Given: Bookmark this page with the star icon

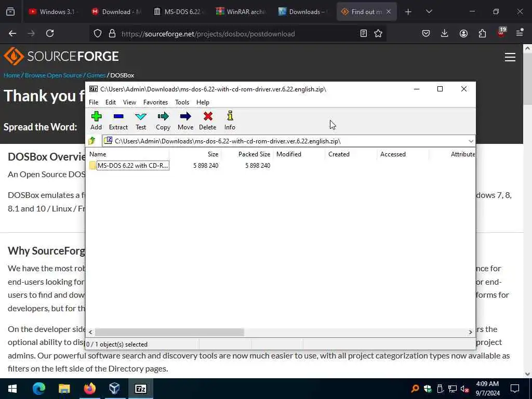Looking at the screenshot, I should (378, 34).
